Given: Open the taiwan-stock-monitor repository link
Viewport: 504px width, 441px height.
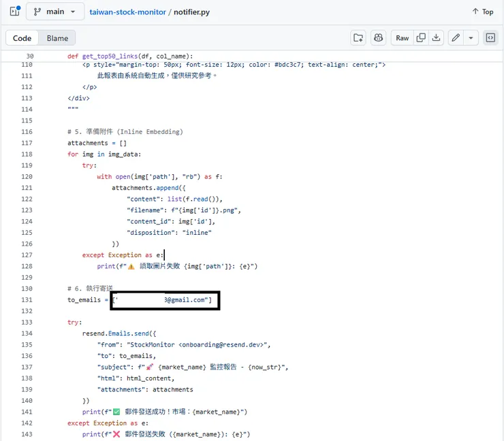Looking at the screenshot, I should 127,12.
